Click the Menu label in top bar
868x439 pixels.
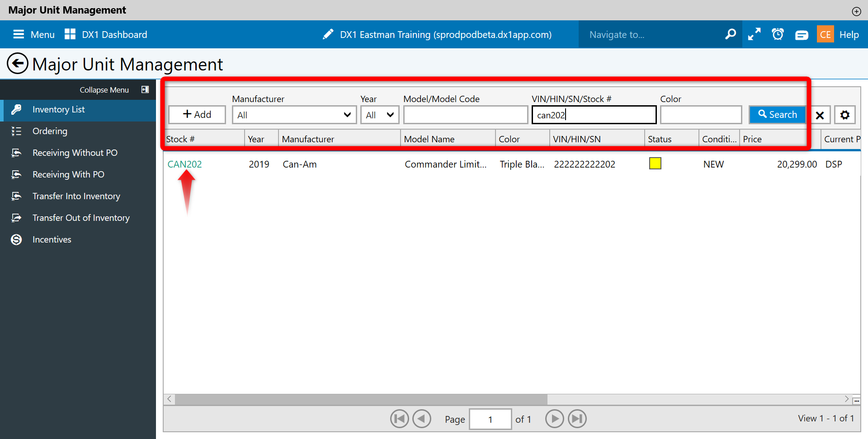click(x=42, y=35)
